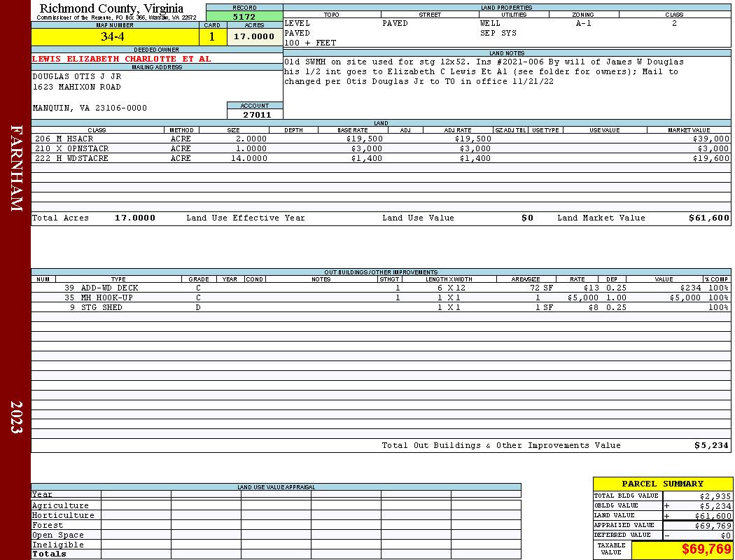Viewport: 735px width, 560px height.
Task: Select outbuilding row MH HOOK-UP
Action: pyautogui.click(x=381, y=297)
